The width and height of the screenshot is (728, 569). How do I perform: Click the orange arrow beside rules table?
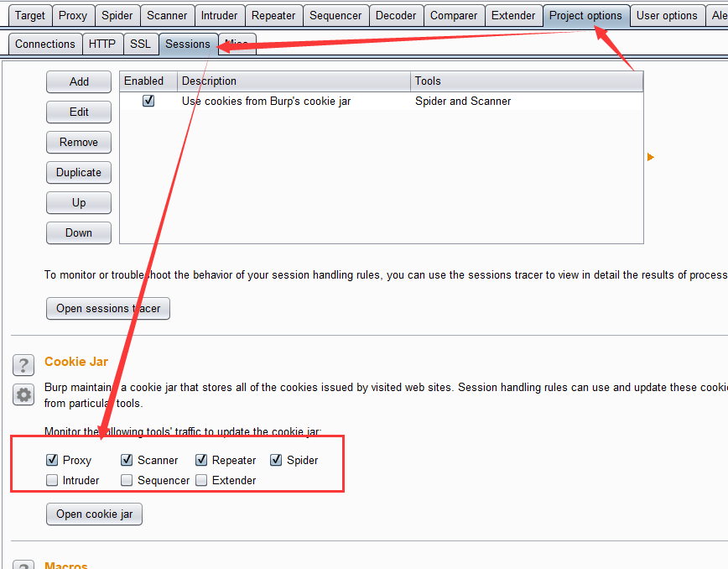pyautogui.click(x=651, y=157)
